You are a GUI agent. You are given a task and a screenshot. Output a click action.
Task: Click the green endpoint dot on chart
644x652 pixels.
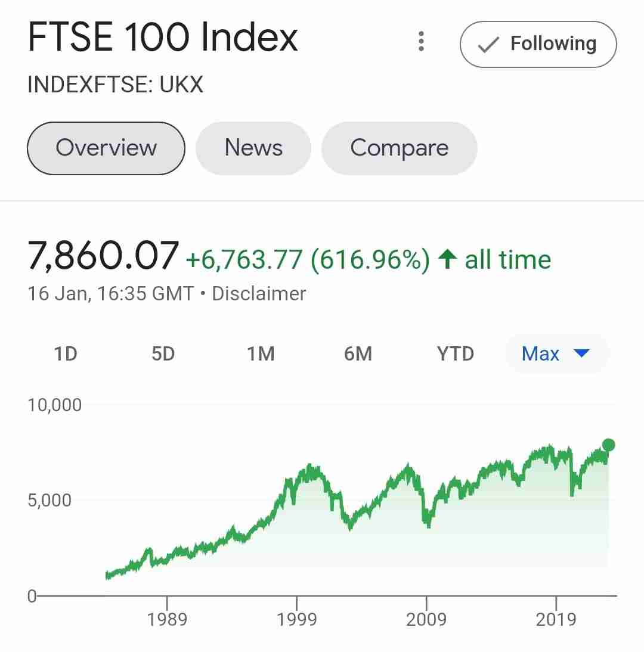[608, 445]
